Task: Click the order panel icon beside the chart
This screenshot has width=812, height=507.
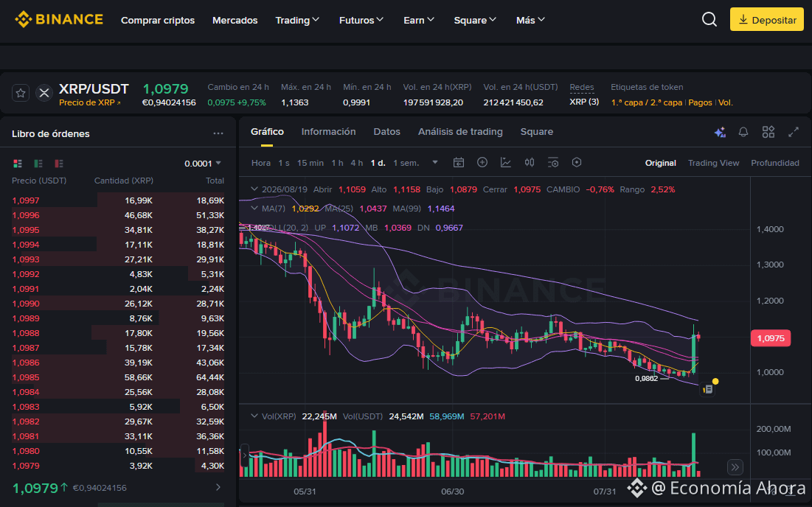Action: pos(707,389)
